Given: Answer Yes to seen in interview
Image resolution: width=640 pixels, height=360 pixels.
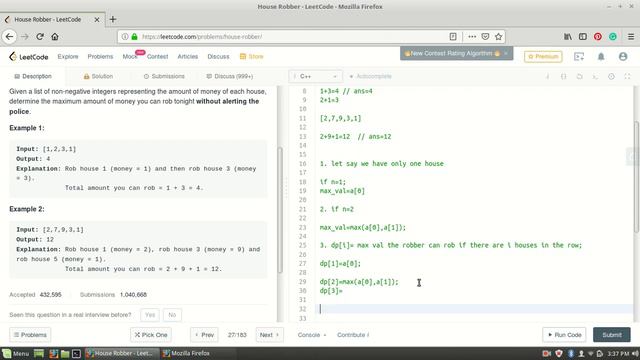Looking at the screenshot, I should click(x=150, y=315).
